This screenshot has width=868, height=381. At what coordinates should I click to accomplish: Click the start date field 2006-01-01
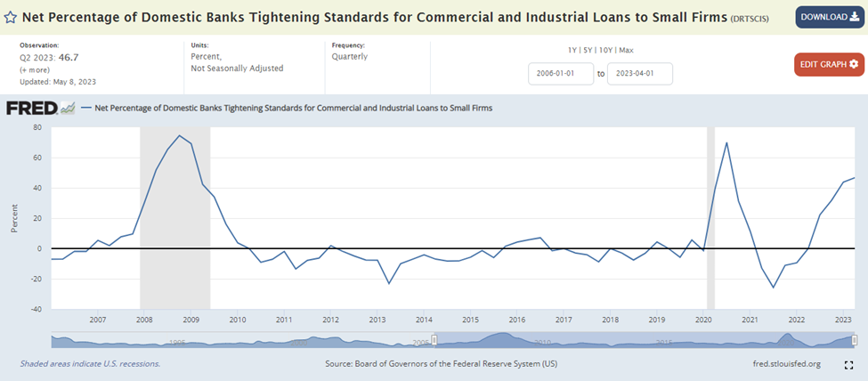tap(560, 74)
